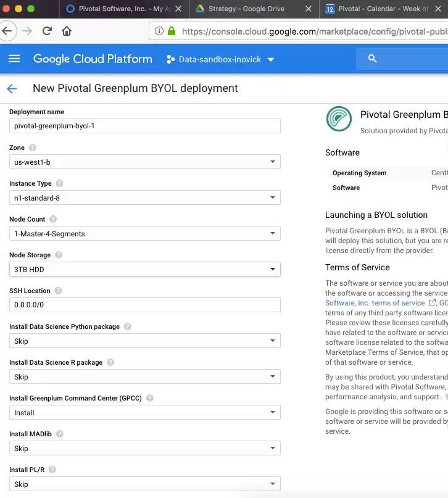
Task: Open the Zone dropdown showing us-west1-b
Action: (145, 162)
